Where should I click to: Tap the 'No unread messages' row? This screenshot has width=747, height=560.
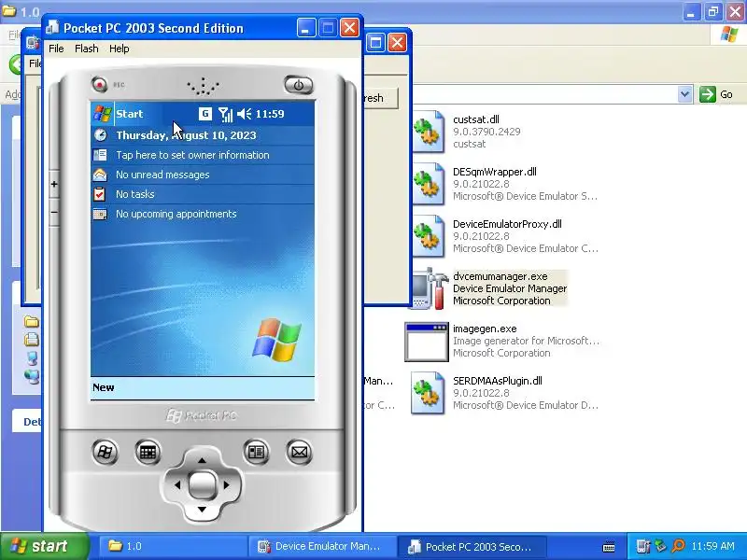coord(203,175)
